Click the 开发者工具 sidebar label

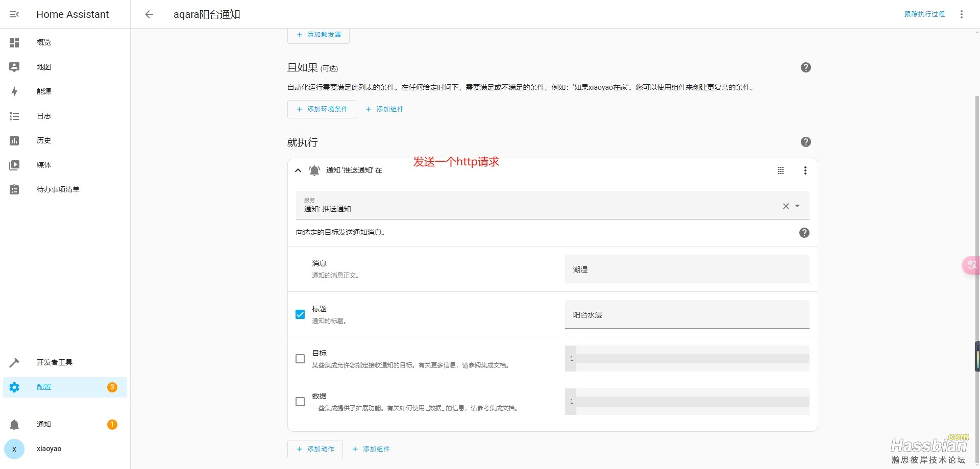pyautogui.click(x=55, y=362)
